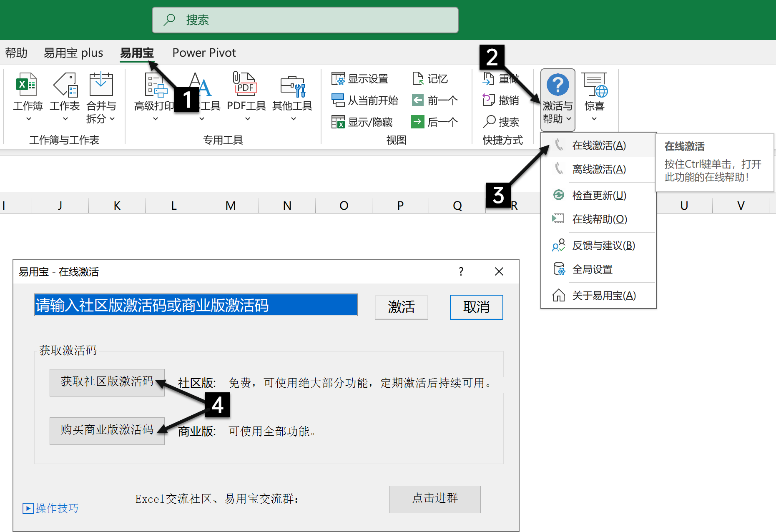Click 从当前开始 in the view group

365,100
